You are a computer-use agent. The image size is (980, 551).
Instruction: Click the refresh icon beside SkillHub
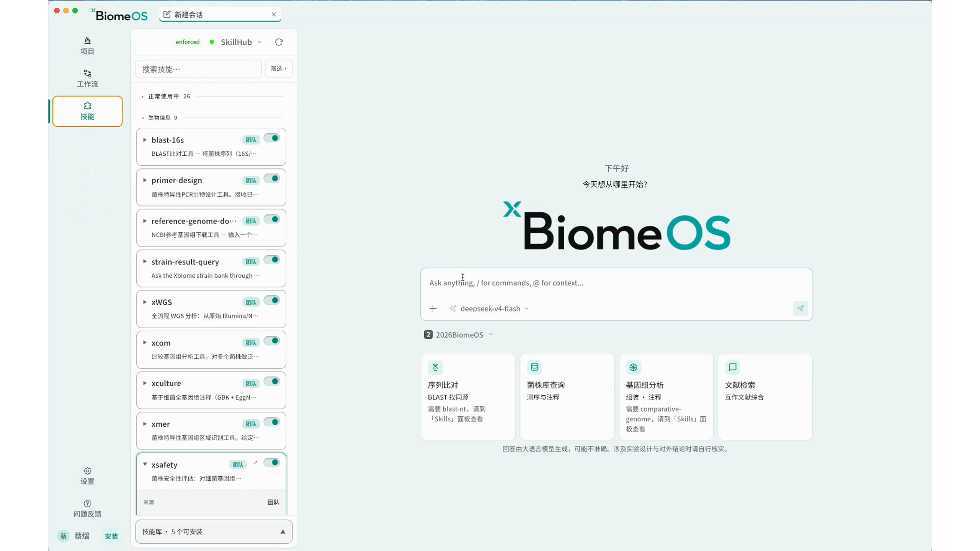(x=279, y=42)
